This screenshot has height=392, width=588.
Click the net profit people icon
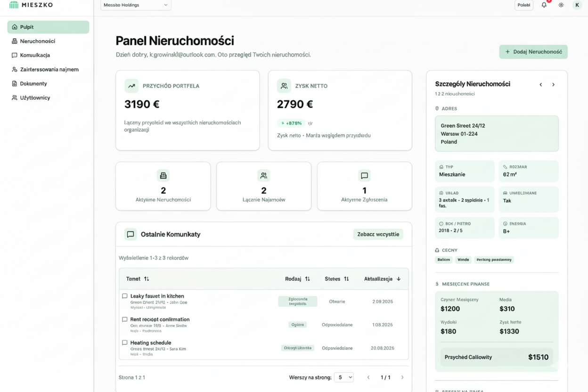(x=284, y=86)
